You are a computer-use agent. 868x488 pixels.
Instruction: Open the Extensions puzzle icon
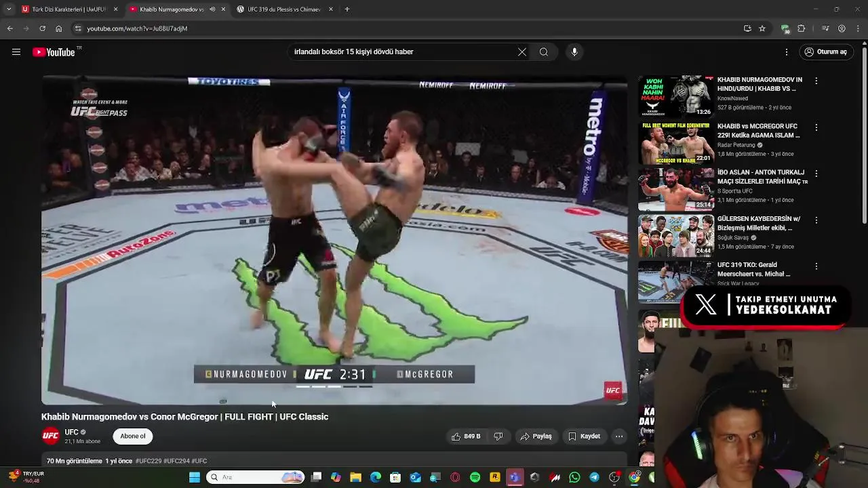[802, 28]
